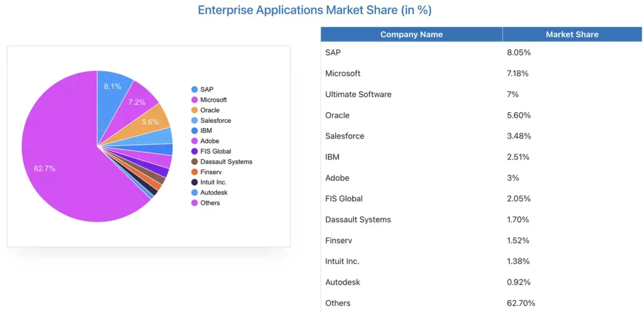Click the Oracle legend label

click(210, 110)
